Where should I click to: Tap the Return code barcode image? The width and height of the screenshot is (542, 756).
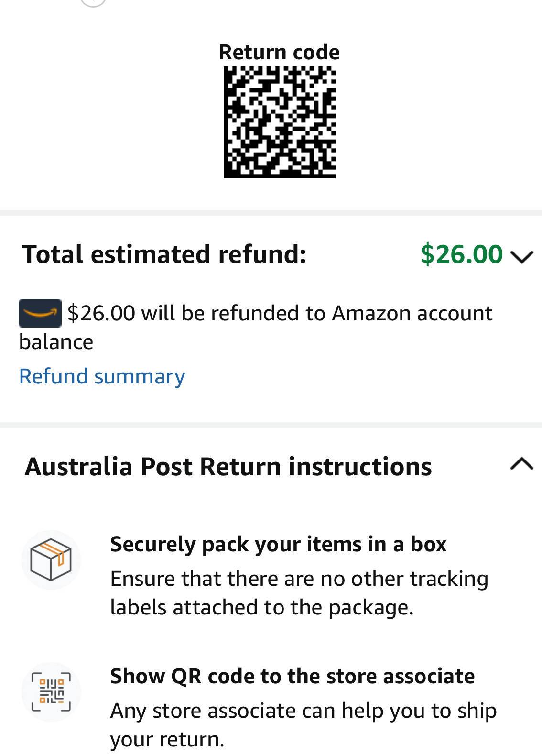click(280, 122)
